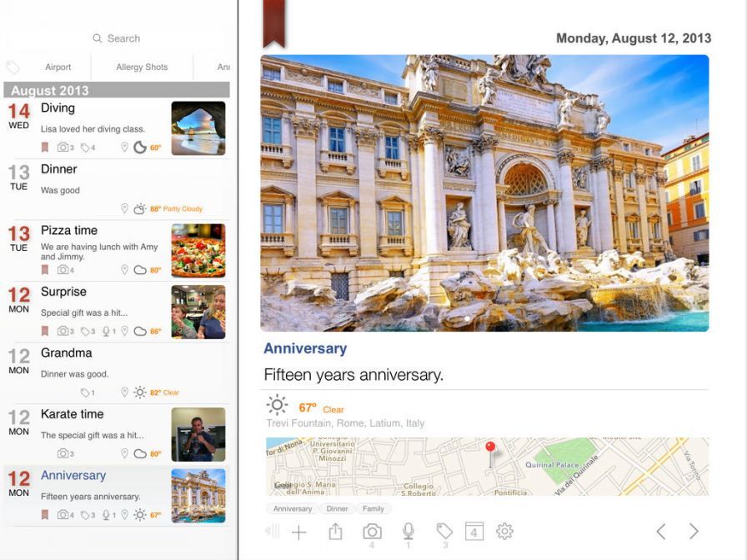Filter entries by the Airport tag
747x560 pixels.
58,67
